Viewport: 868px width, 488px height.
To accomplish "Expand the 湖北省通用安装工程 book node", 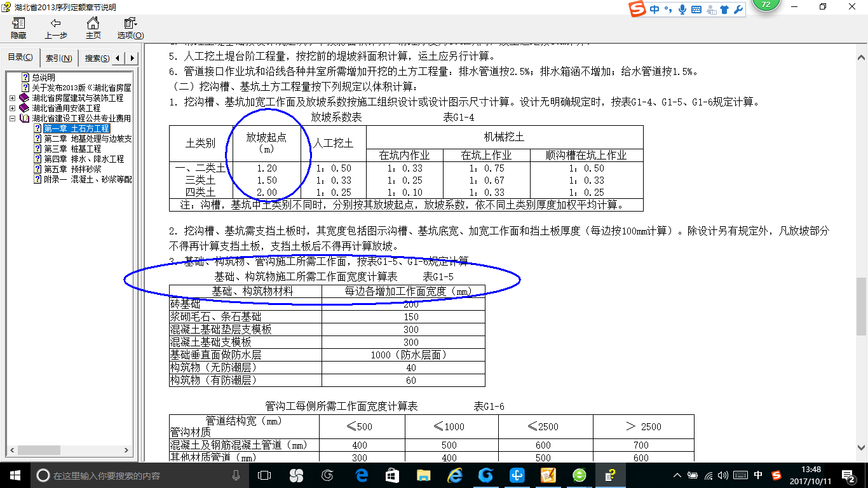I will click(13, 108).
